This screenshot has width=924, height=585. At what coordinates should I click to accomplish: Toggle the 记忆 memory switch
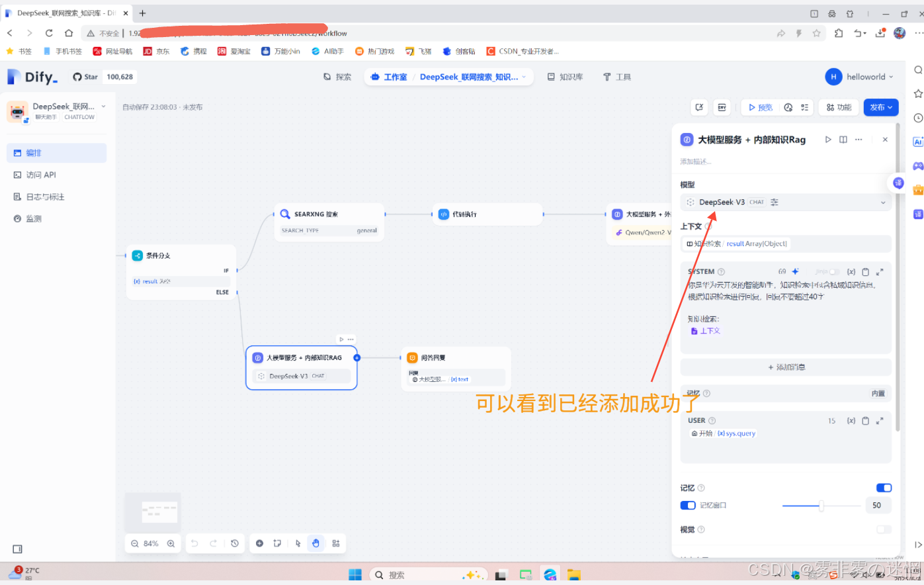pos(884,488)
